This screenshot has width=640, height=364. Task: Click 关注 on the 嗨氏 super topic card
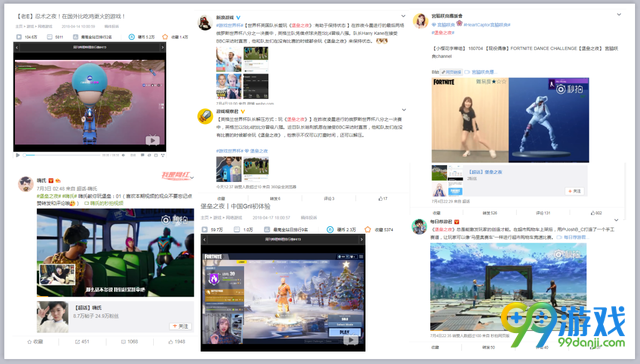pos(180,326)
